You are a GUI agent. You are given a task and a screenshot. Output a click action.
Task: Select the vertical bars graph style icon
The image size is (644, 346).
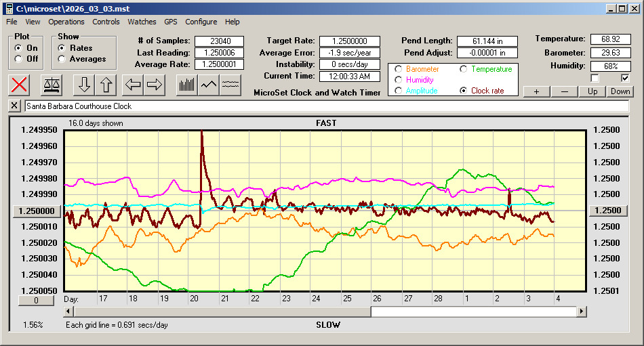(x=186, y=85)
